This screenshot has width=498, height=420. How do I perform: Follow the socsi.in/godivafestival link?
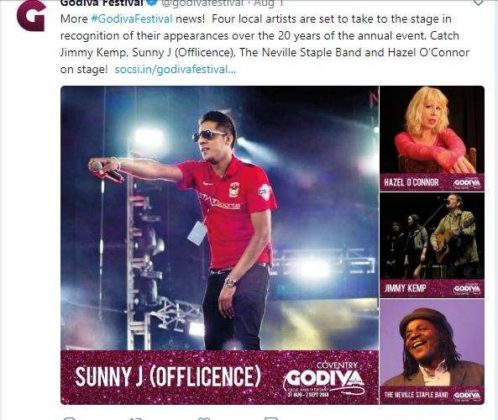click(x=175, y=69)
